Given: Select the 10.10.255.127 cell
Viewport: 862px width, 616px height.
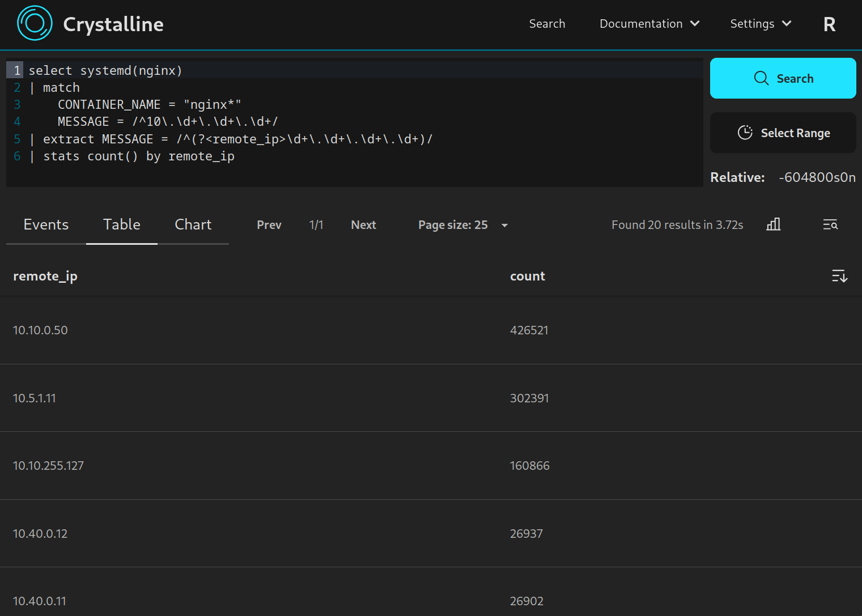Looking at the screenshot, I should pyautogui.click(x=48, y=466).
